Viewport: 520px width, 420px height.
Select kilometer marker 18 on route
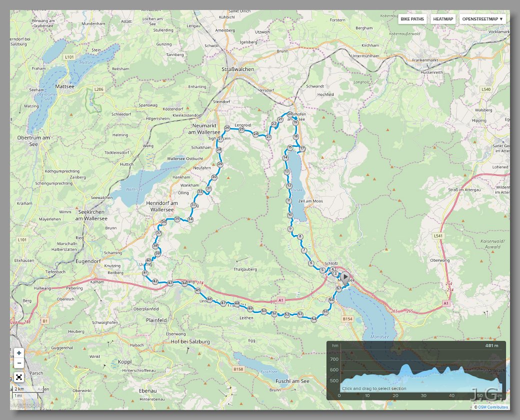296,136
